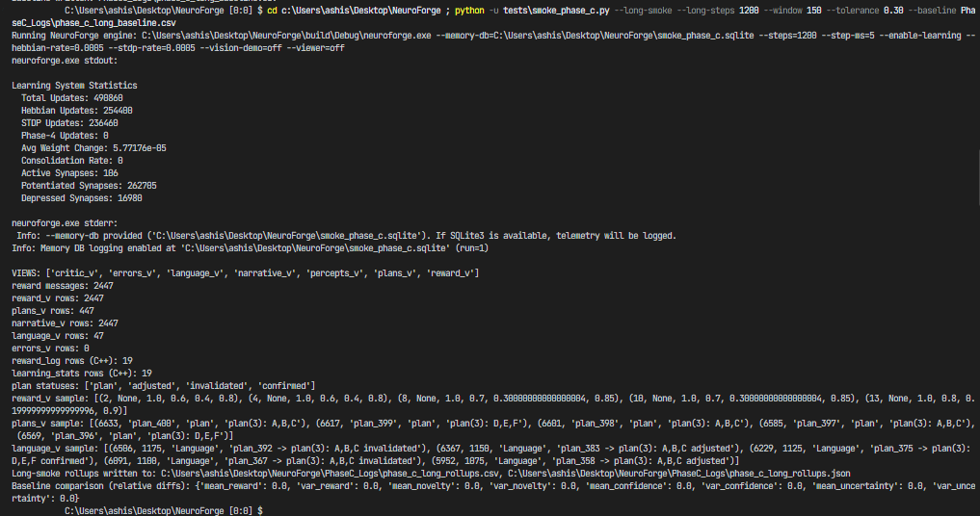Click the "plans_v rows: 447" line
The height and width of the screenshot is (516, 980).
pos(52,311)
